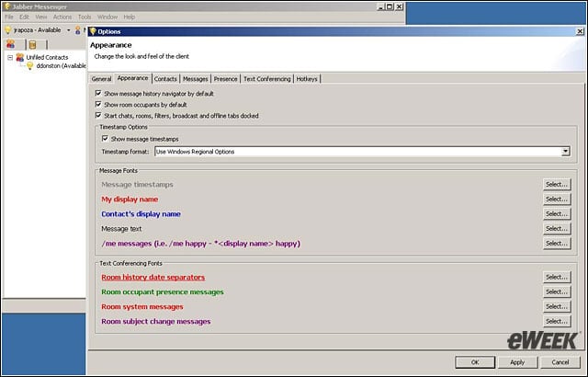The width and height of the screenshot is (588, 377).
Task: Open the jrapoza - Available status dropdown
Action: tap(69, 30)
